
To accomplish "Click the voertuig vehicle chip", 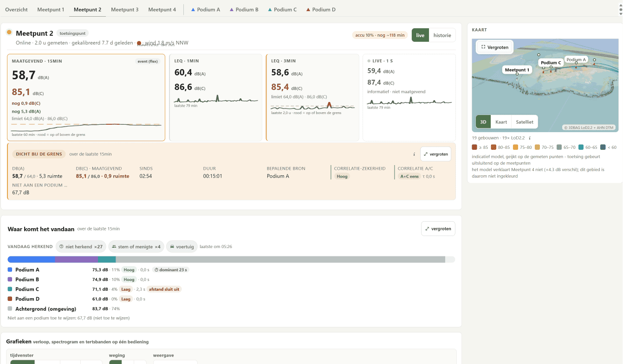I will click(182, 247).
